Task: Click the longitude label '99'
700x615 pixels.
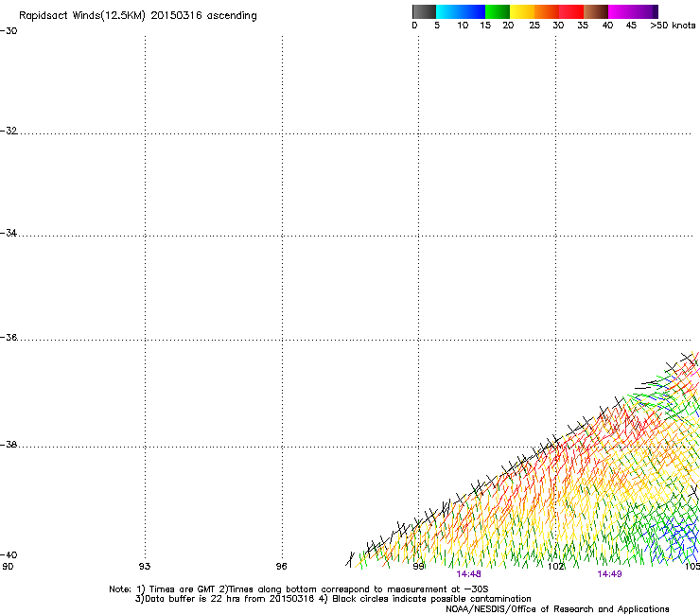Action: coord(418,567)
